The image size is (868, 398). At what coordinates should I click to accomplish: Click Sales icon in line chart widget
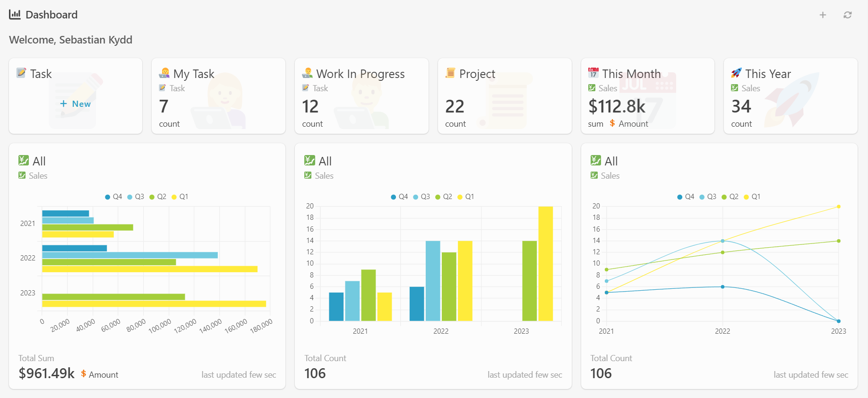click(594, 175)
